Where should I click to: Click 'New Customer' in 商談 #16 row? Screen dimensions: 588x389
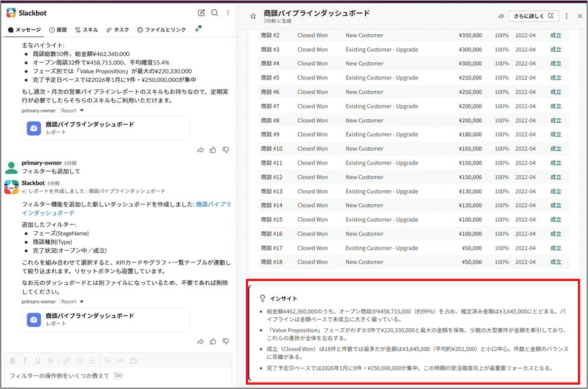coord(364,234)
